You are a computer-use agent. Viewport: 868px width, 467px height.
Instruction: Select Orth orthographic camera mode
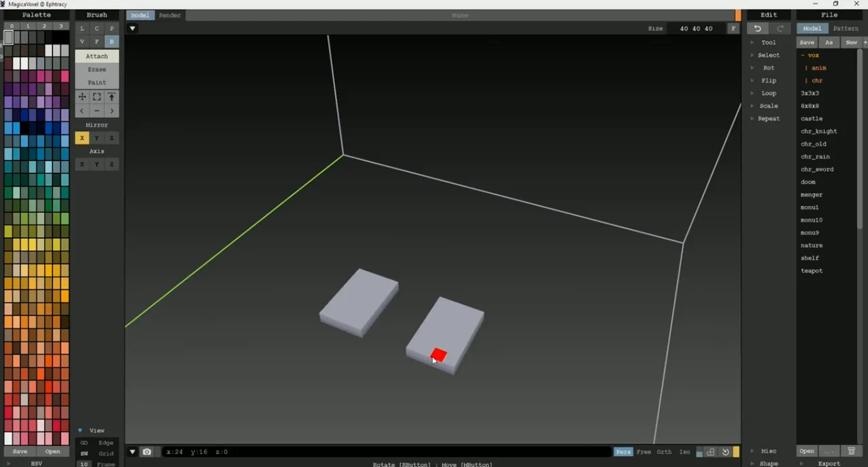pos(665,452)
